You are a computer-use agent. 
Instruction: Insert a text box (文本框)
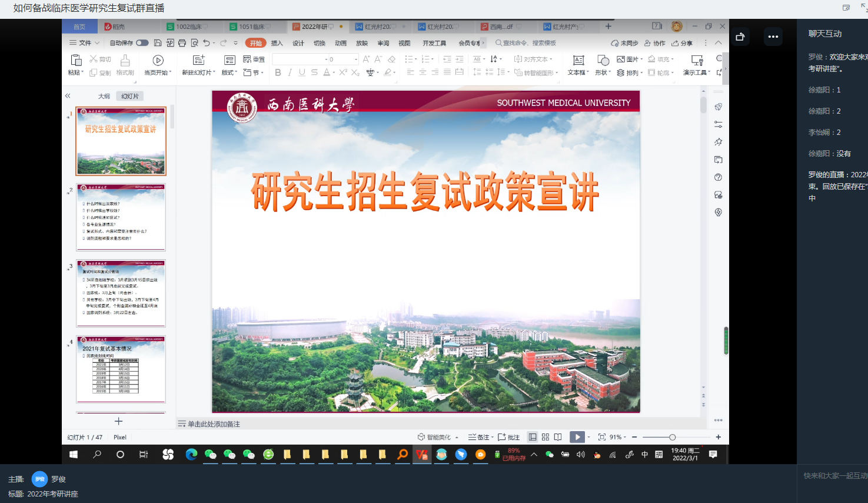(x=578, y=61)
